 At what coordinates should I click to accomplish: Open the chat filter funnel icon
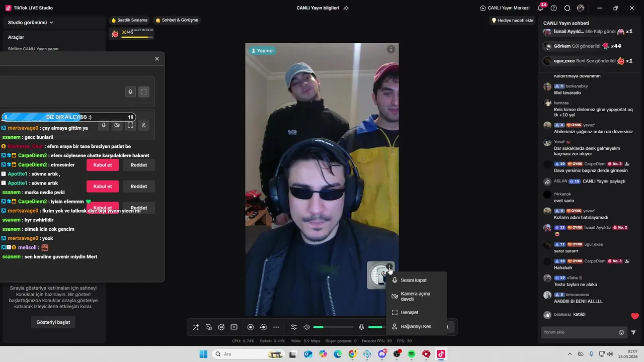[633, 332]
